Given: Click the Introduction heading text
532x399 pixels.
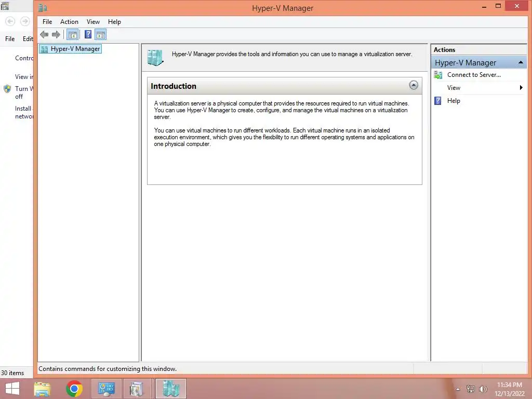Looking at the screenshot, I should coord(174,86).
